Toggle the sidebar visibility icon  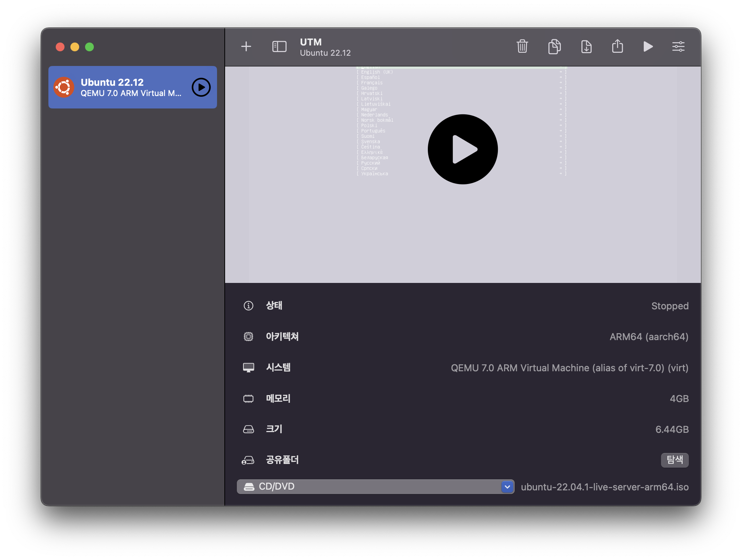pos(279,47)
